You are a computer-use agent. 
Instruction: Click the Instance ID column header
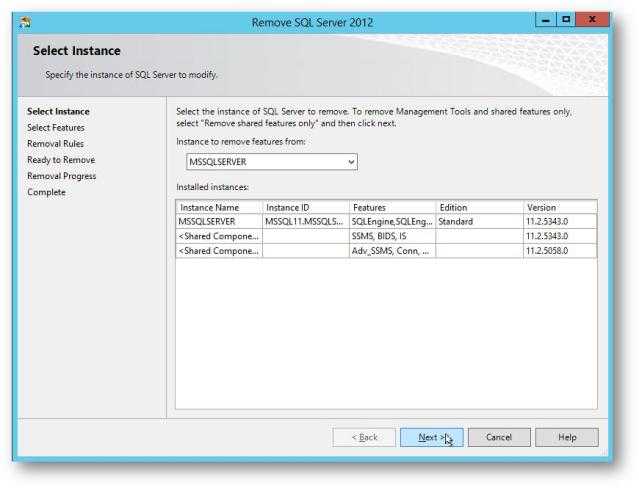[305, 207]
